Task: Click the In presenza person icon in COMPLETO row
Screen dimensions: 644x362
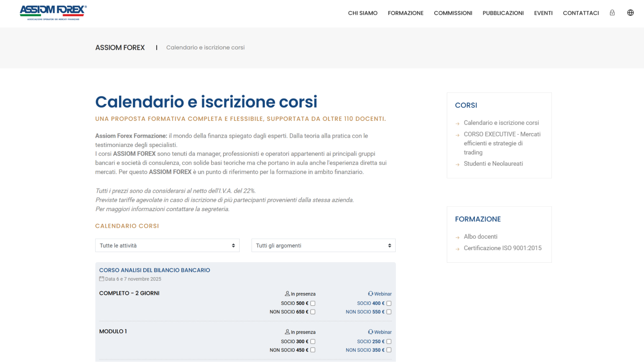Action: pos(287,294)
